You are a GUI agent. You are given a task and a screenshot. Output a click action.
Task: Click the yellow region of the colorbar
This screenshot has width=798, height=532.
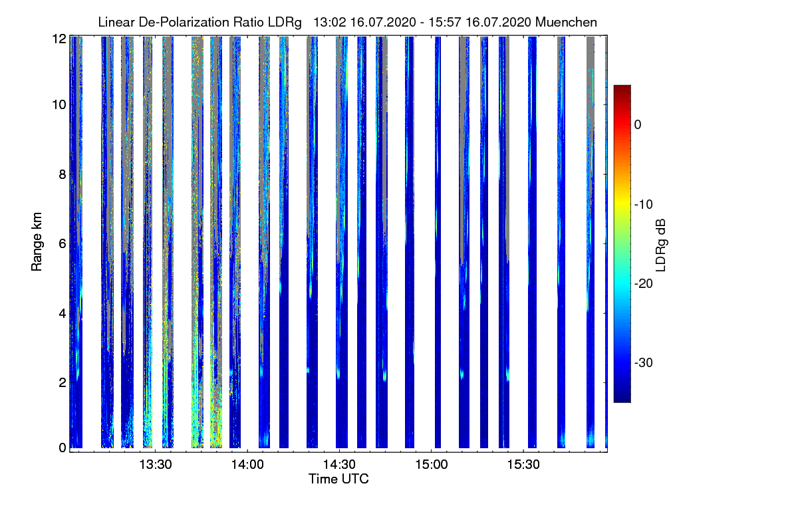(622, 204)
